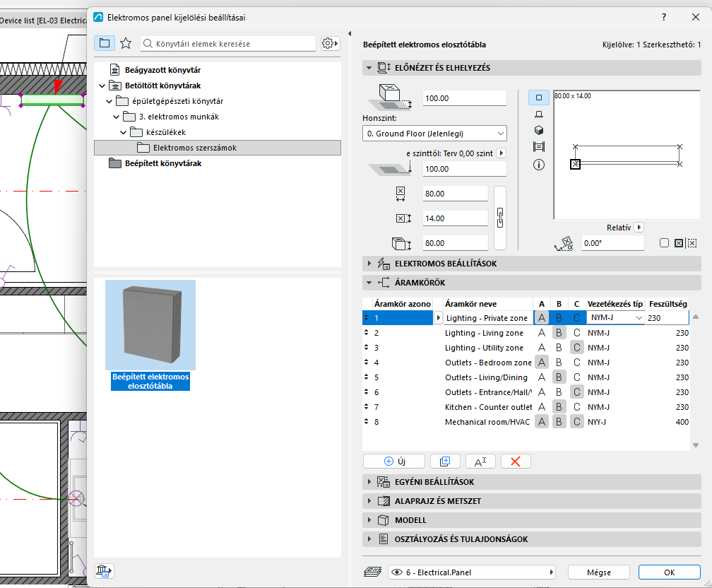Toggle the checkbox next to rotation angle
This screenshot has height=588, width=712.
(664, 243)
